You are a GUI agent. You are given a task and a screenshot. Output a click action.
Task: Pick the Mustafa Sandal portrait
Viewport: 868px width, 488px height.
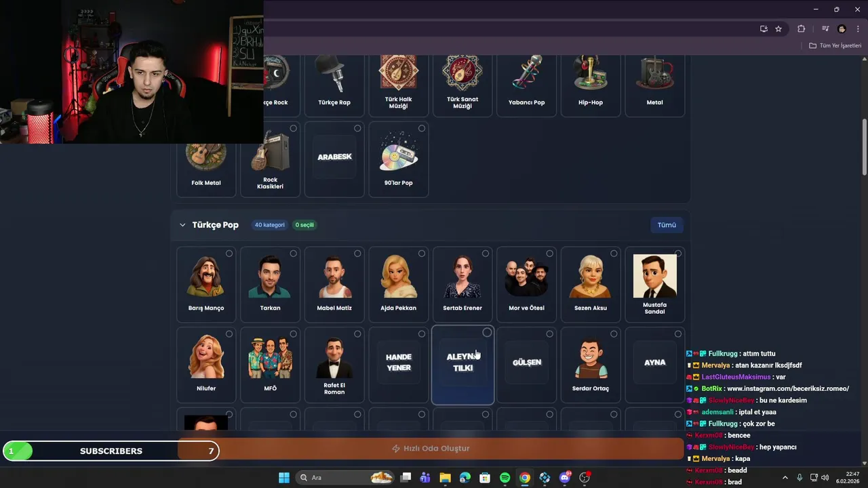point(654,276)
